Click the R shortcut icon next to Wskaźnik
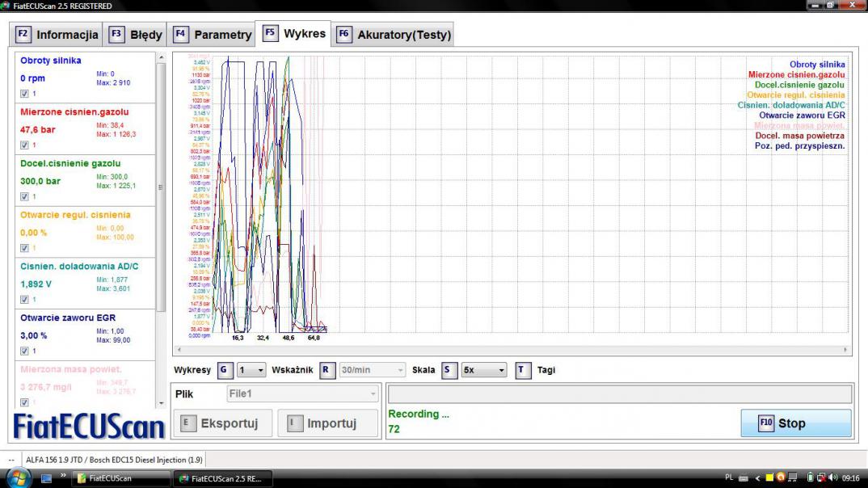Image resolution: width=868 pixels, height=488 pixels. [x=327, y=370]
